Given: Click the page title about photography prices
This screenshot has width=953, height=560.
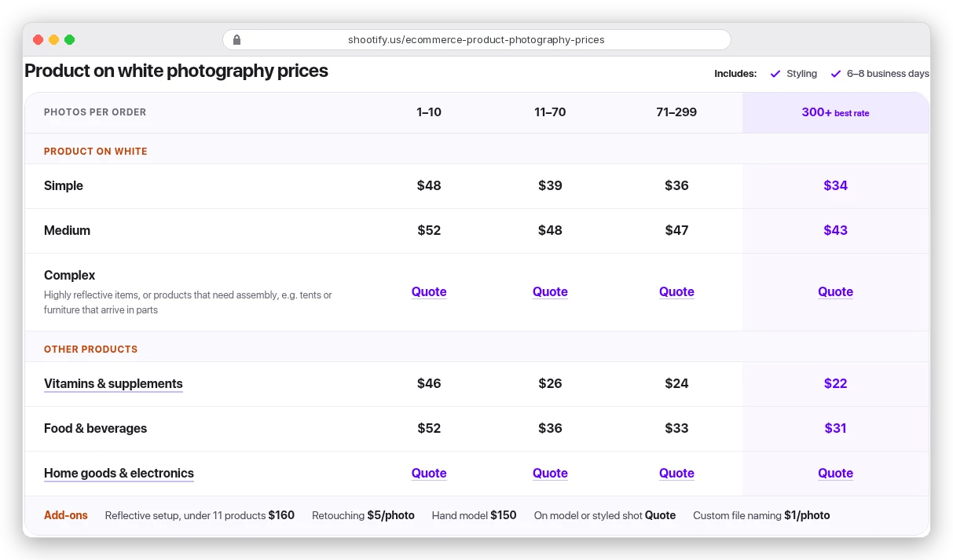Looking at the screenshot, I should pos(176,71).
